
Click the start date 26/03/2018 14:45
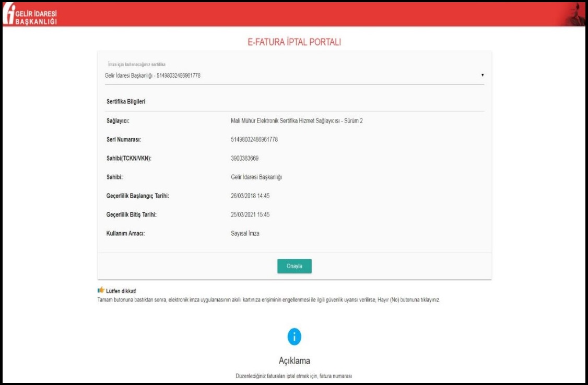[x=250, y=196]
